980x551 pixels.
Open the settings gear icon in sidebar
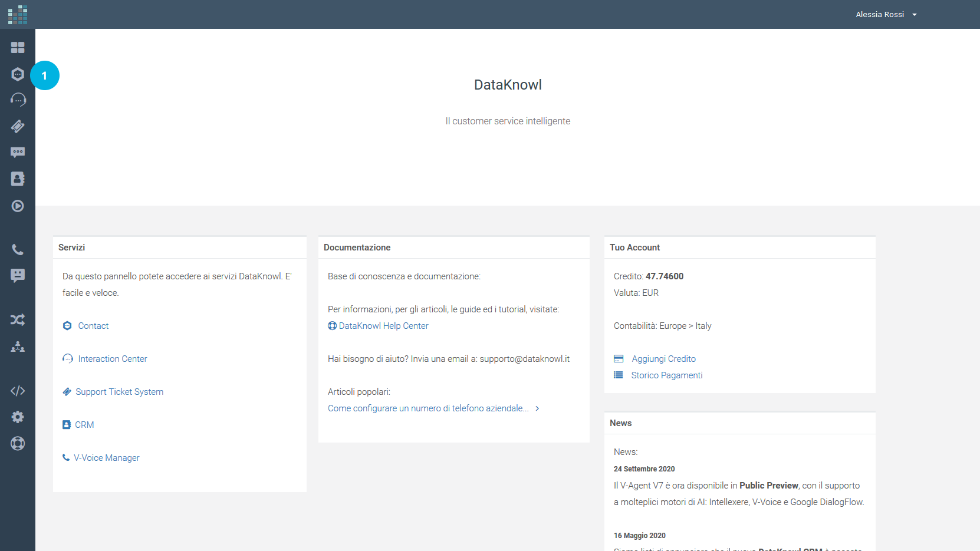point(18,417)
